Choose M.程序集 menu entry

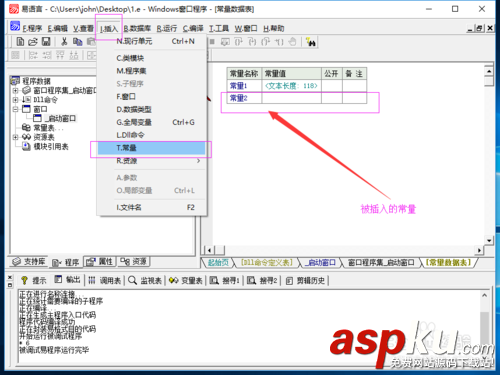coord(151,71)
